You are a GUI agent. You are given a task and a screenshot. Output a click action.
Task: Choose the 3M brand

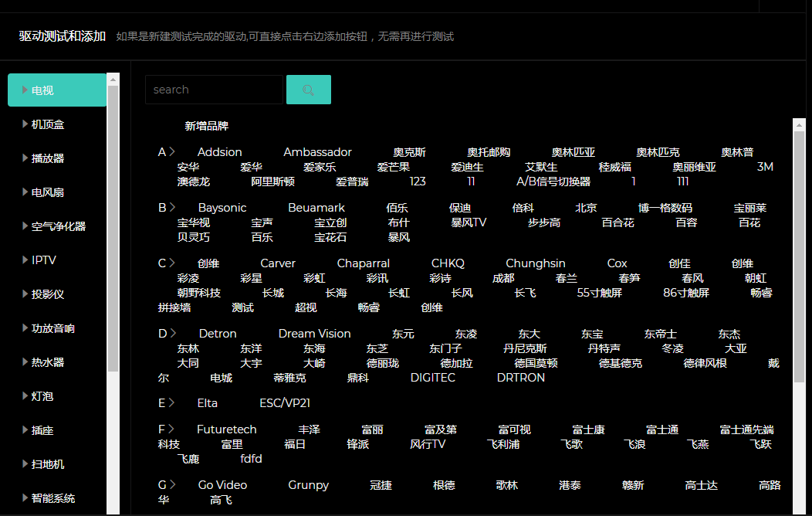(765, 167)
